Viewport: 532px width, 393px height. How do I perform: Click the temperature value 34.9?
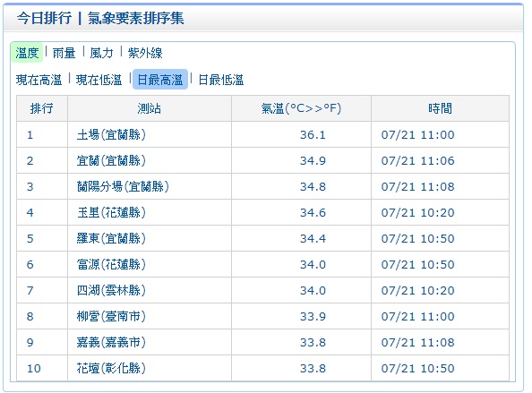(313, 161)
